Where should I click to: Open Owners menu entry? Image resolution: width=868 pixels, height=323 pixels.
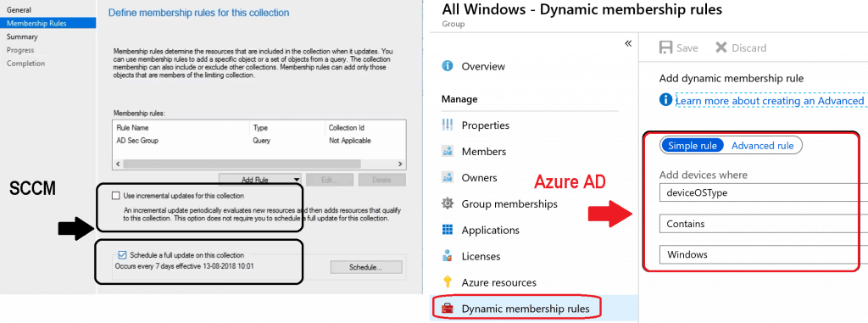coord(479,177)
